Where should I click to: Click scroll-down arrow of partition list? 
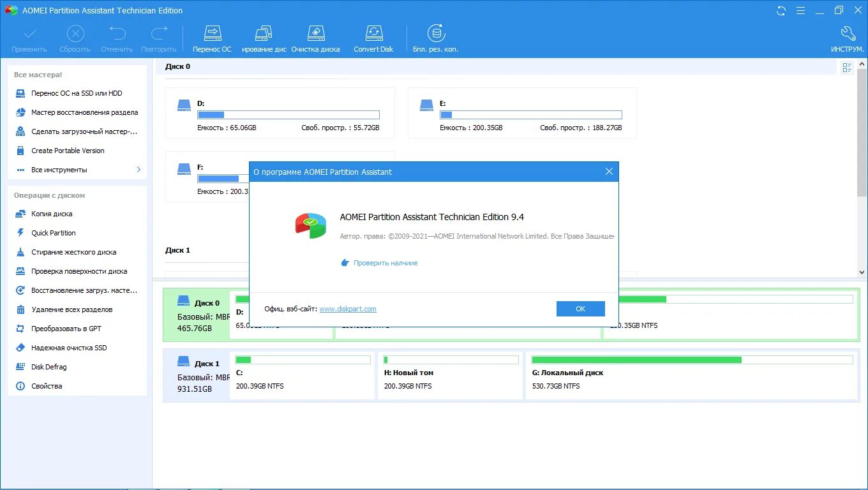point(862,272)
